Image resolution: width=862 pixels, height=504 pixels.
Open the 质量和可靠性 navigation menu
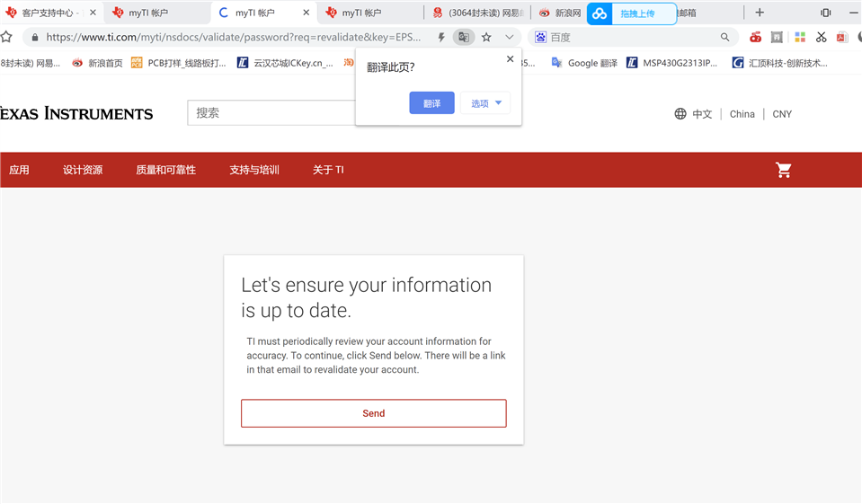166,170
